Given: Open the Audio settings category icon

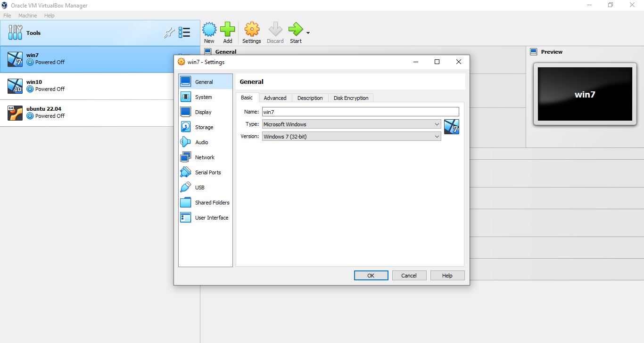Looking at the screenshot, I should (186, 142).
